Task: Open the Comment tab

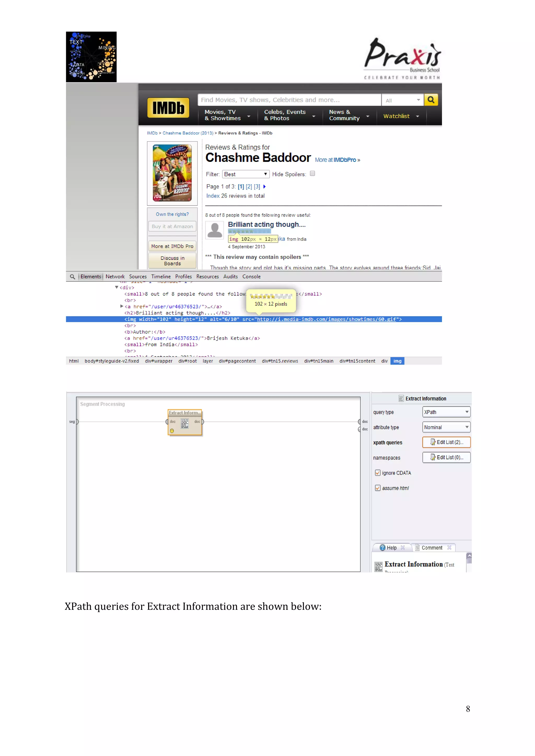Action: coord(432,548)
